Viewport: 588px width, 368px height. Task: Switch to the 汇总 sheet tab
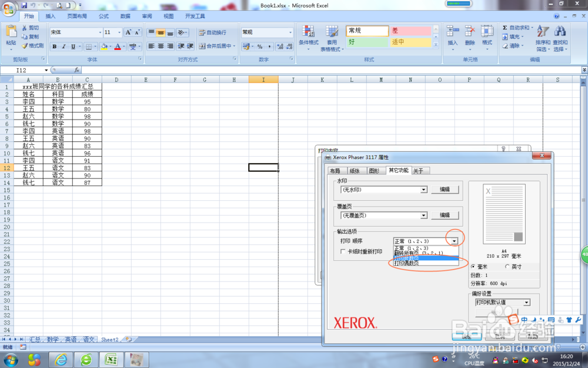coord(35,340)
